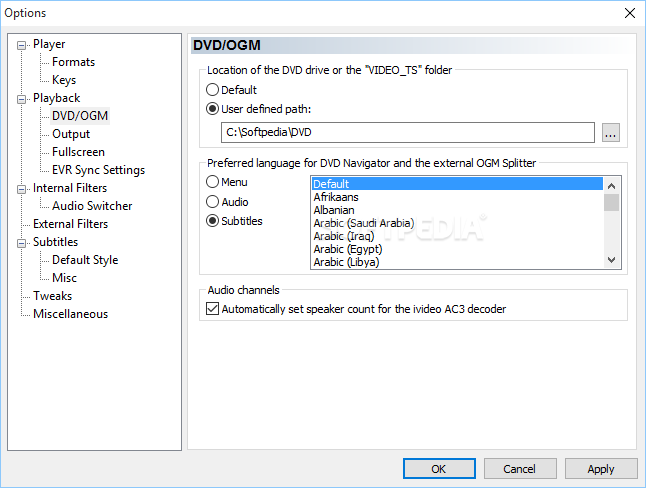Click the language list scrollbar thumb

[611, 202]
